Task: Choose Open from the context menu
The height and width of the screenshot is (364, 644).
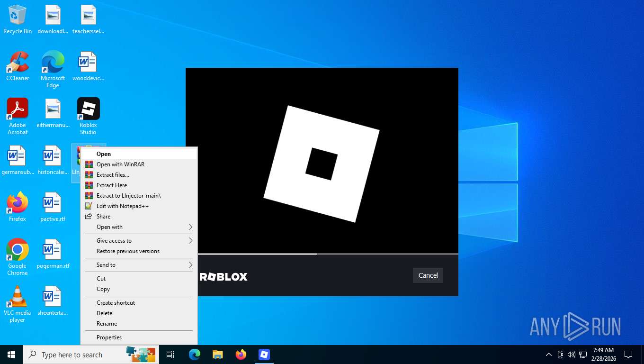Action: (139, 154)
